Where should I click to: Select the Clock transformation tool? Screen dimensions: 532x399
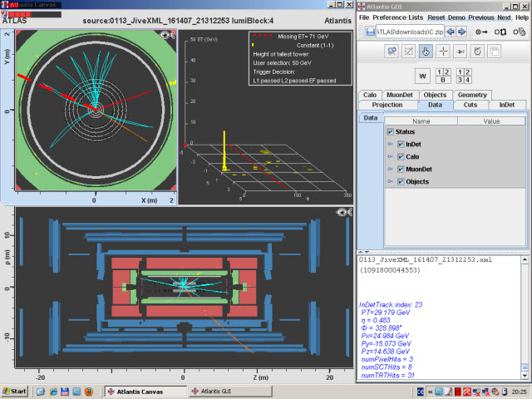tap(477, 52)
